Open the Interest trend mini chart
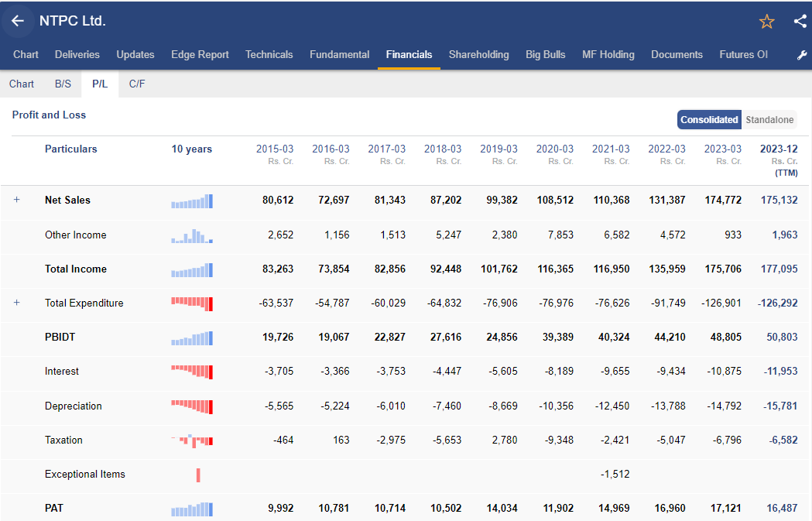 [x=192, y=372]
